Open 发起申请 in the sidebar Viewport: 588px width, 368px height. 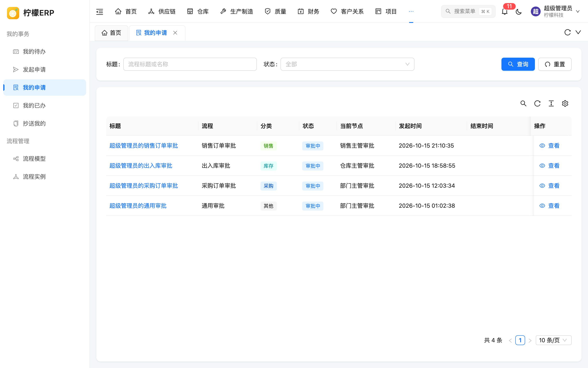click(x=45, y=70)
